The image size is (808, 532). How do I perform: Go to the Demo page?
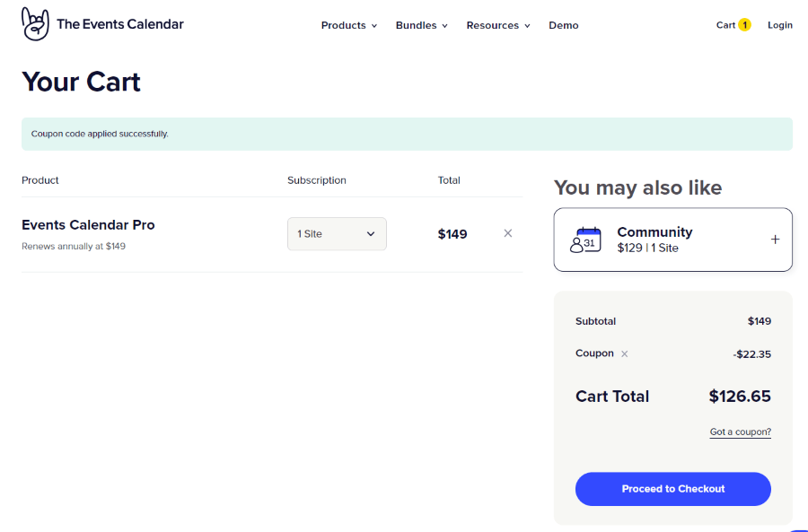click(x=564, y=25)
